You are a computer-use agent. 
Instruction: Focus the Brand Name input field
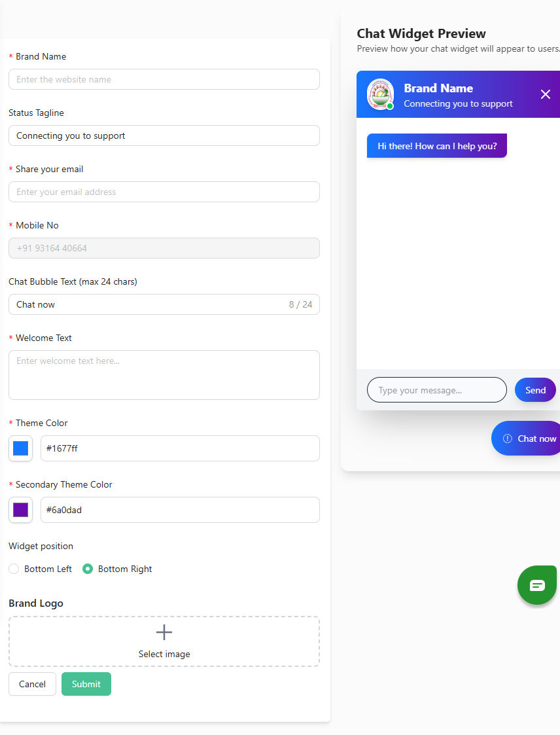(164, 79)
